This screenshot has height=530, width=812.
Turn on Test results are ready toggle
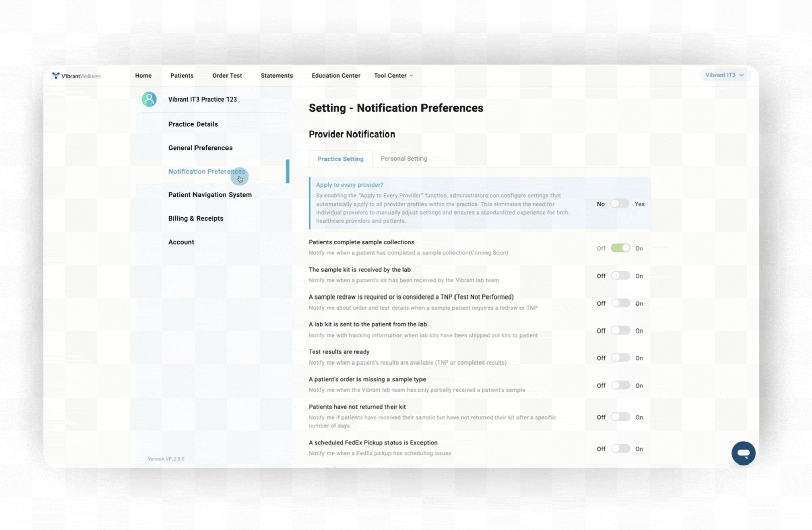click(x=620, y=358)
